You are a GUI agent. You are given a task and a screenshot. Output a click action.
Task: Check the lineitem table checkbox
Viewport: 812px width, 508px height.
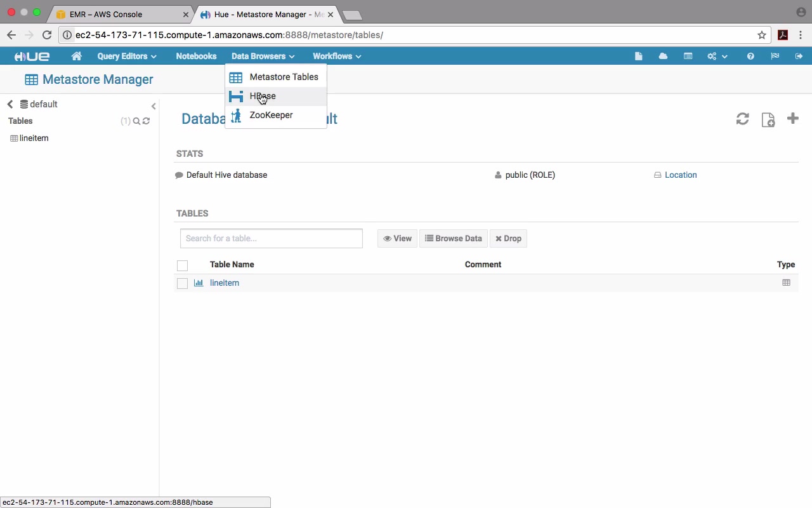pos(182,284)
